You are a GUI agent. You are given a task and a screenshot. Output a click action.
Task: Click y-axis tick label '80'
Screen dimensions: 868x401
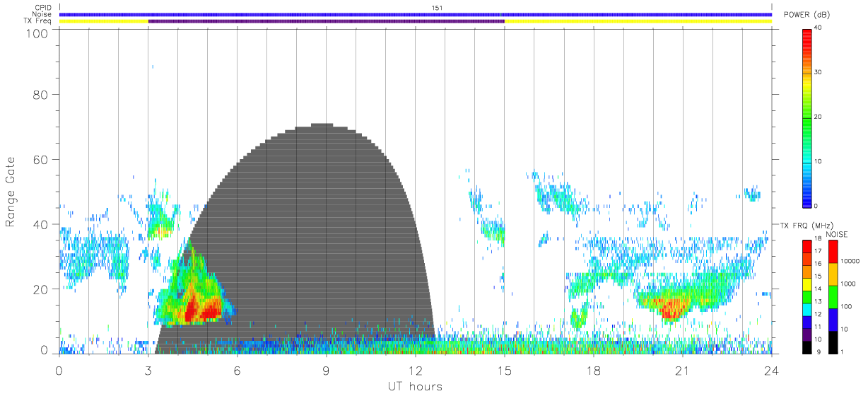(40, 95)
